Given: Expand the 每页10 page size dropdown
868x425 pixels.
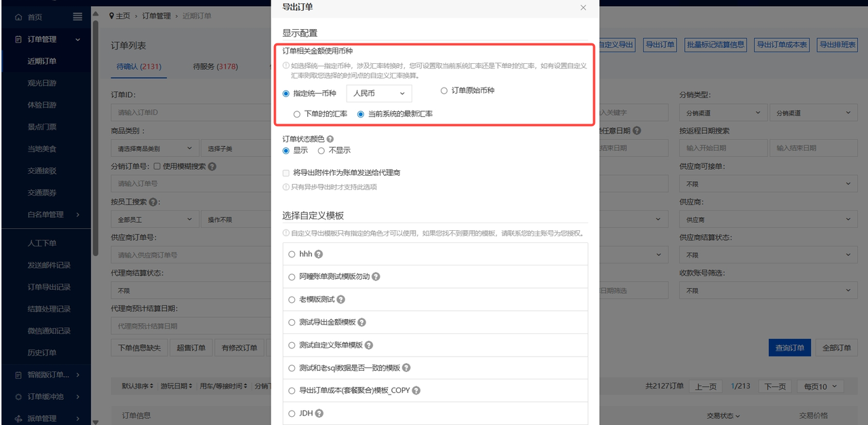Looking at the screenshot, I should pyautogui.click(x=820, y=386).
